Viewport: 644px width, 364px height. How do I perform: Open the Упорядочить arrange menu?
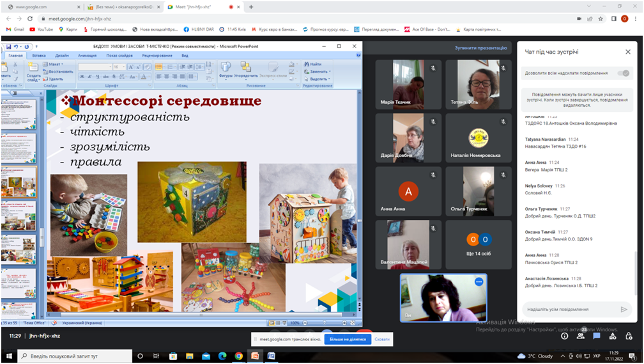pos(246,70)
